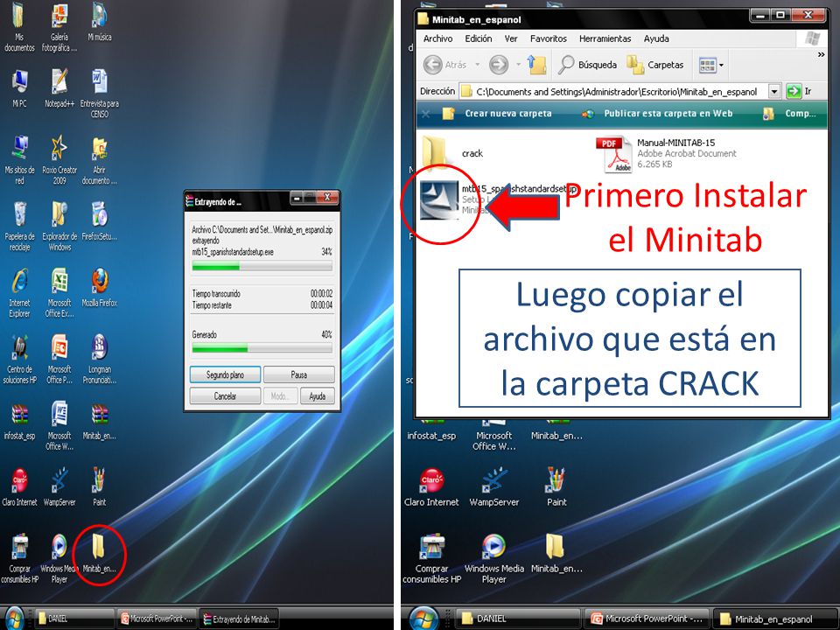Click the Extrayendo de Minitab taskbar button
The height and width of the screenshot is (630, 840).
tap(239, 619)
